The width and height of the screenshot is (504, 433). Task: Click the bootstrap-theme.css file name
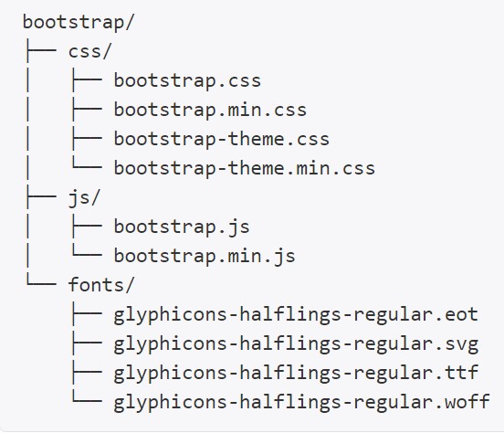(222, 139)
